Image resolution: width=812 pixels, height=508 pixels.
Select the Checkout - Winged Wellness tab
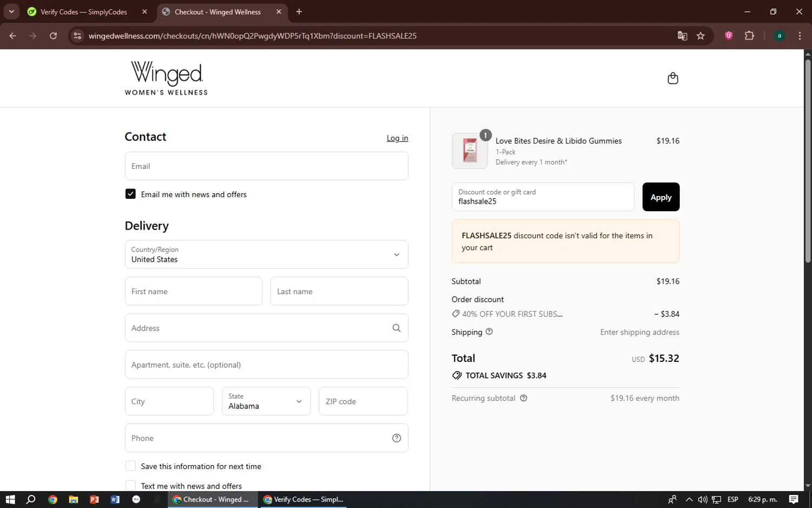coord(218,11)
